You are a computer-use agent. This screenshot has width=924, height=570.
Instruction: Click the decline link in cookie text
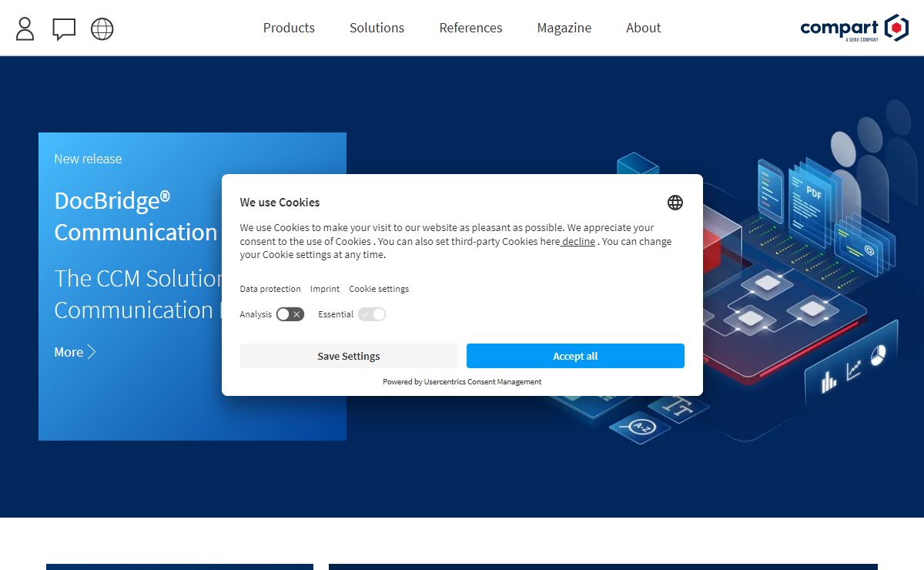click(578, 241)
